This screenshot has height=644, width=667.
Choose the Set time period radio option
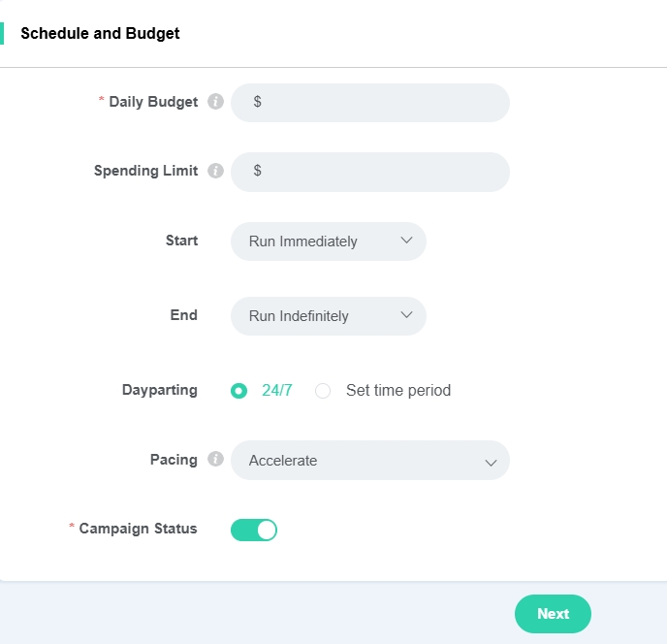(x=324, y=391)
